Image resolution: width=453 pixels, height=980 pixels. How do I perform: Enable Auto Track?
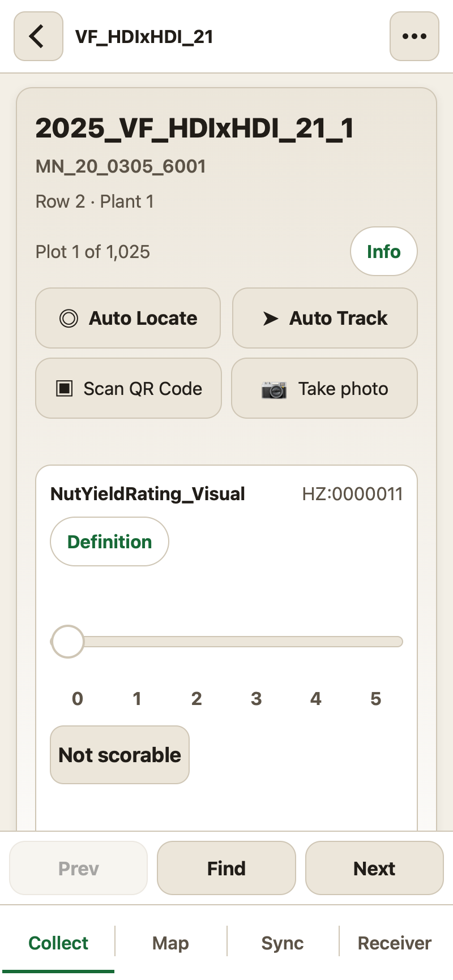coord(325,318)
